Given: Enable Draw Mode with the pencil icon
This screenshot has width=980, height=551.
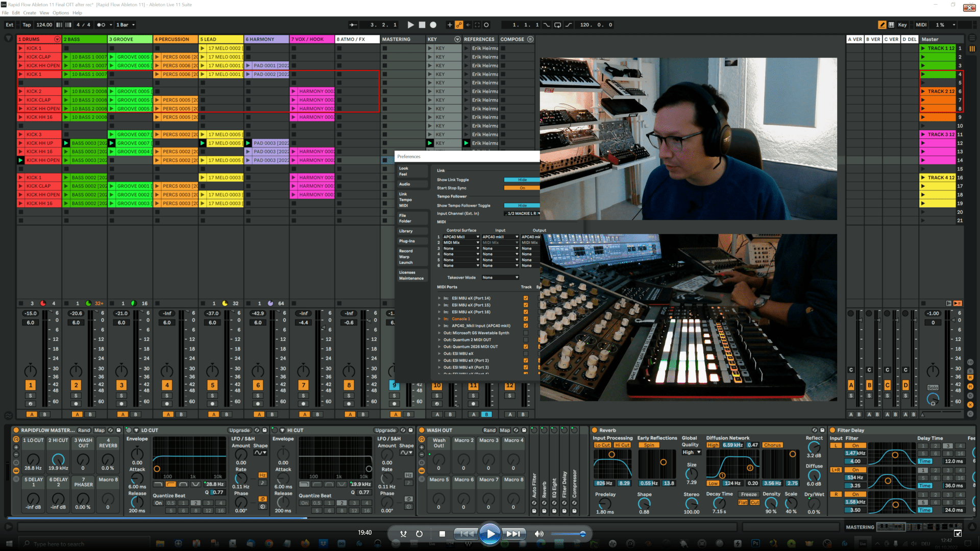Looking at the screenshot, I should click(882, 24).
